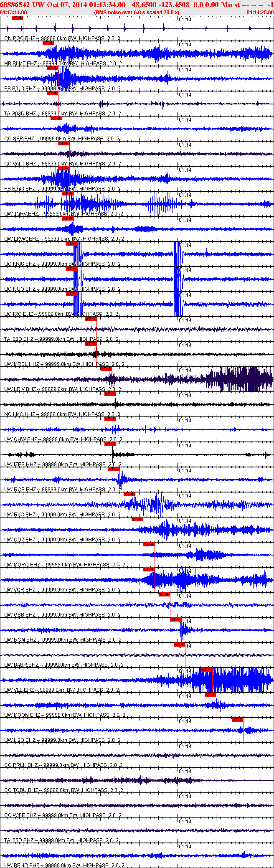Click red pick flag on UW.OD2 trace
The height and width of the screenshot is (868, 274).
pos(137,519)
